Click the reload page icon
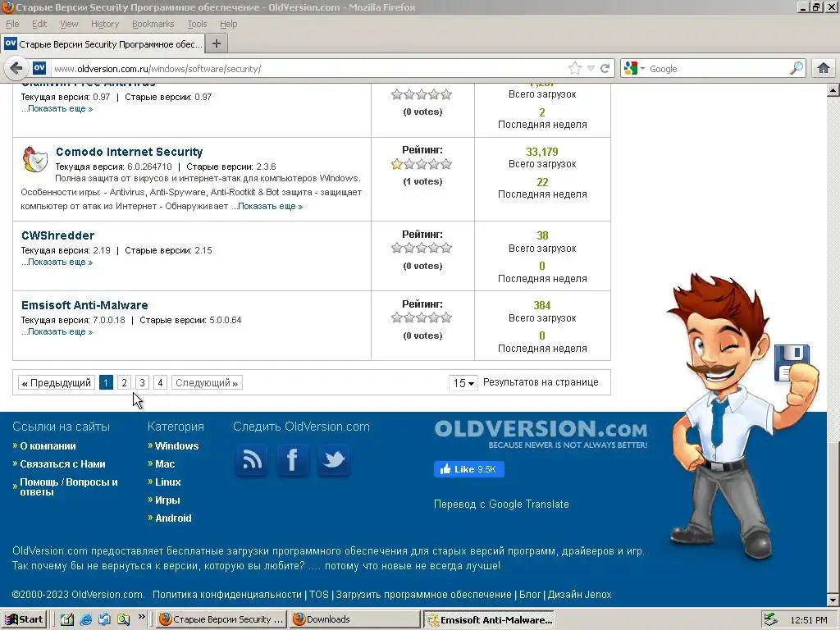Image resolution: width=840 pixels, height=630 pixels. point(605,68)
